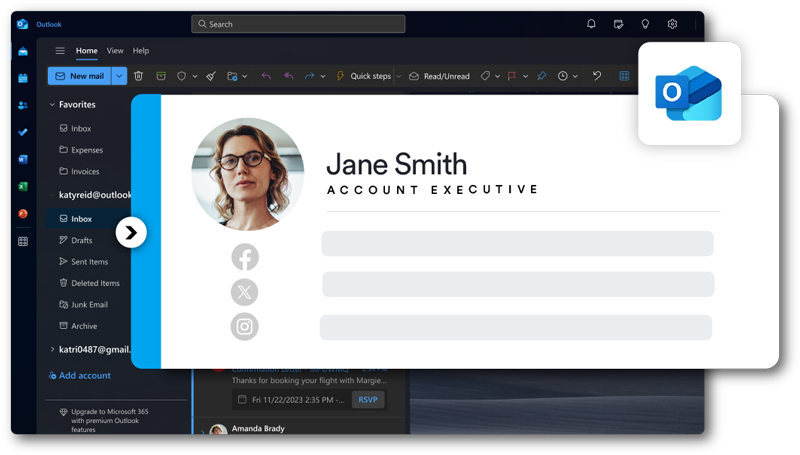Open the My Day calendar-check icon
The height and width of the screenshot is (455, 800).
tap(618, 24)
